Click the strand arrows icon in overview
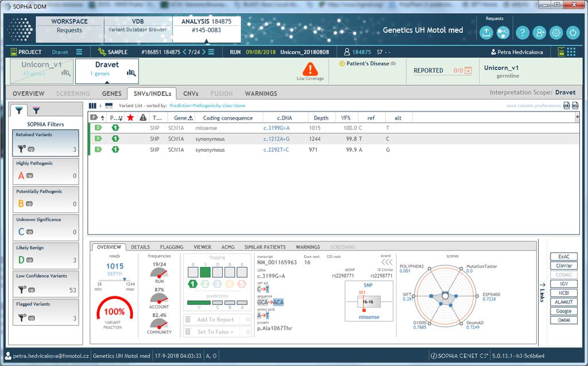Image resolution: width=588 pixels, height=366 pixels. [386, 261]
